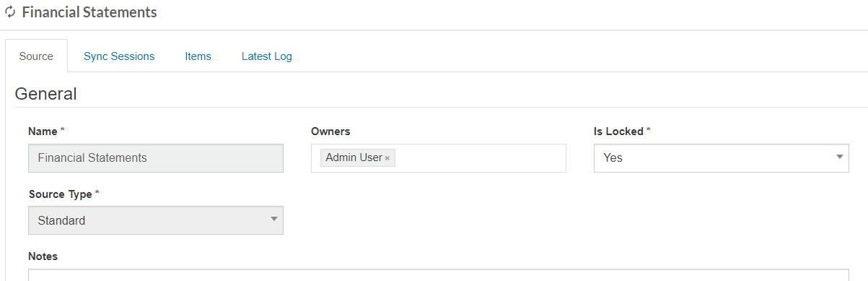Click the Source Type field label
Image resolution: width=868 pixels, height=281 pixels.
63,194
